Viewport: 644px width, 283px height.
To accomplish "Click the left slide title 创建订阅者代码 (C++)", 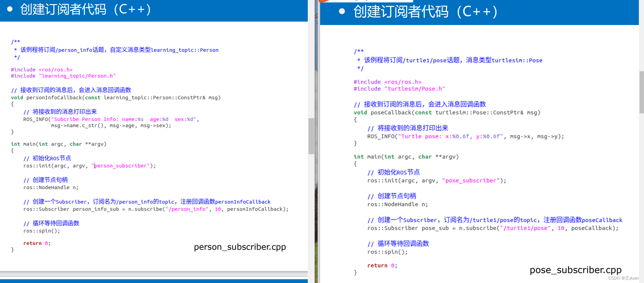I will 86,9.
